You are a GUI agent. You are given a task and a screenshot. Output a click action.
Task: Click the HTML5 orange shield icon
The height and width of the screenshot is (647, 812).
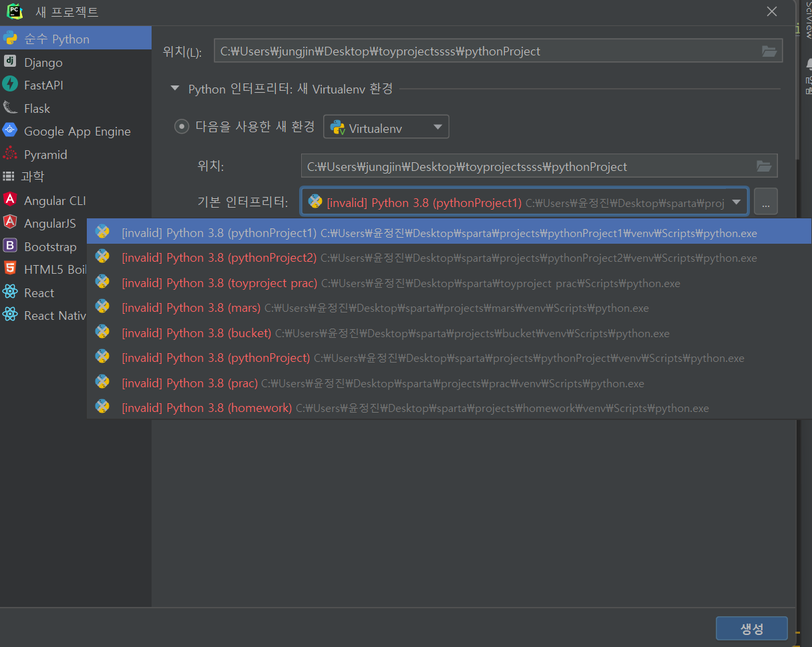tap(9, 268)
